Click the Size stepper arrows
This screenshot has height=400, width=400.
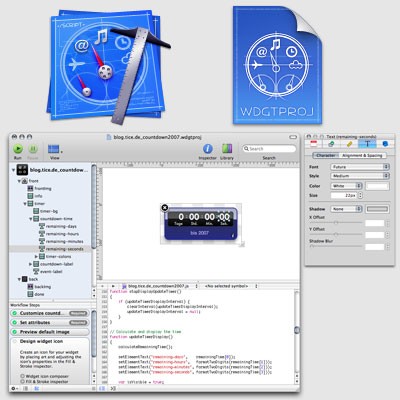pyautogui.click(x=360, y=196)
